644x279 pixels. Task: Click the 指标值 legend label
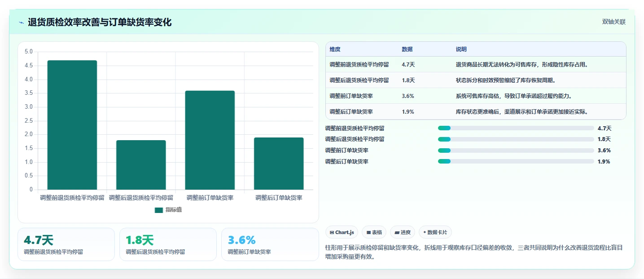[173, 210]
